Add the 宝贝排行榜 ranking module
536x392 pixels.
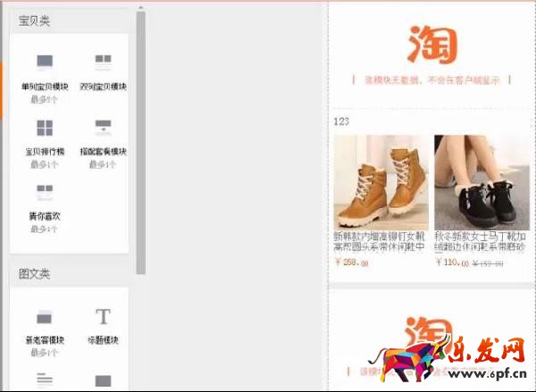pyautogui.click(x=45, y=128)
